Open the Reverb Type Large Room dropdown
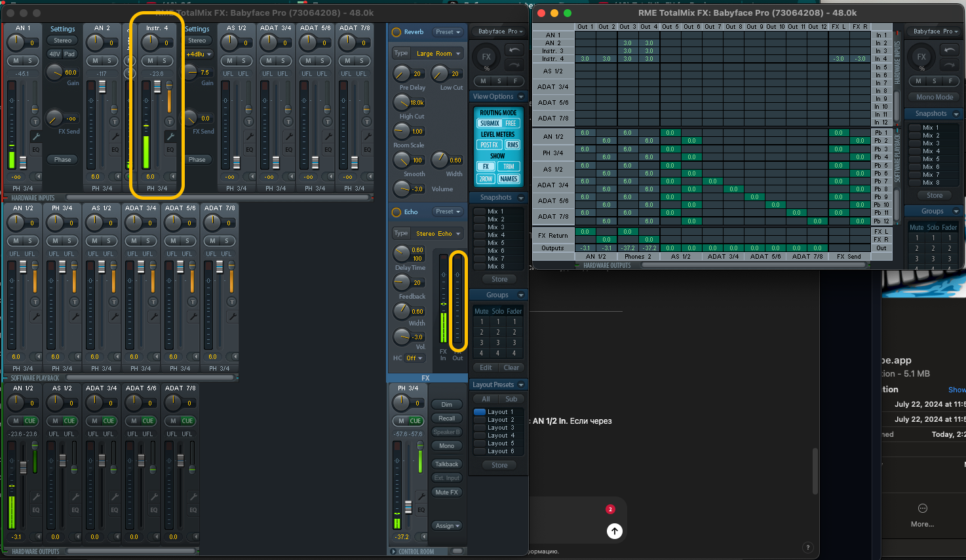Viewport: 966px width, 560px height. click(438, 54)
